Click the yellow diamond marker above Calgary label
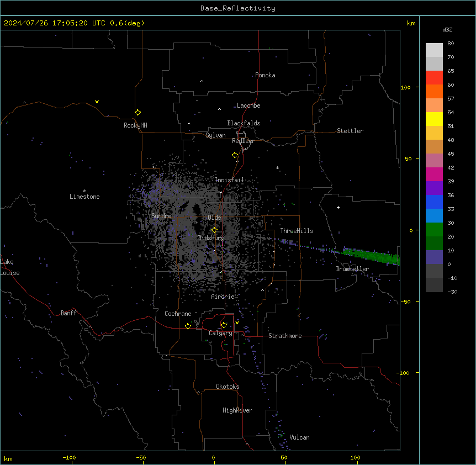 224,325
